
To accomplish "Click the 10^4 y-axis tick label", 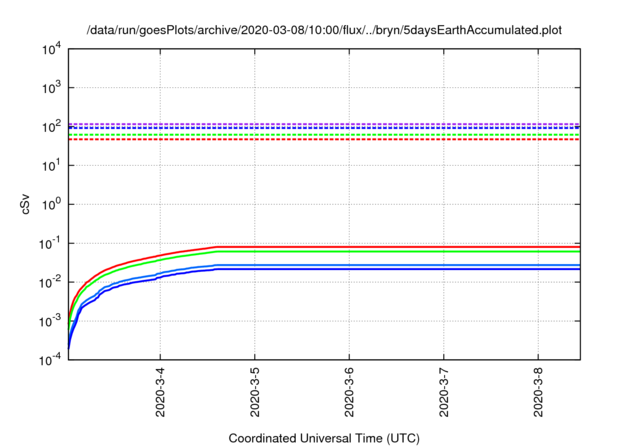I will pyautogui.click(x=51, y=49).
